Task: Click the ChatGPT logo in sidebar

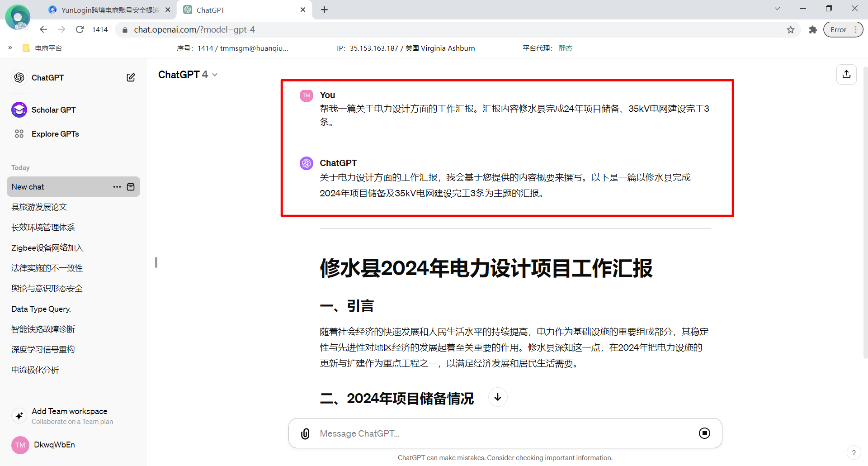Action: (x=19, y=77)
